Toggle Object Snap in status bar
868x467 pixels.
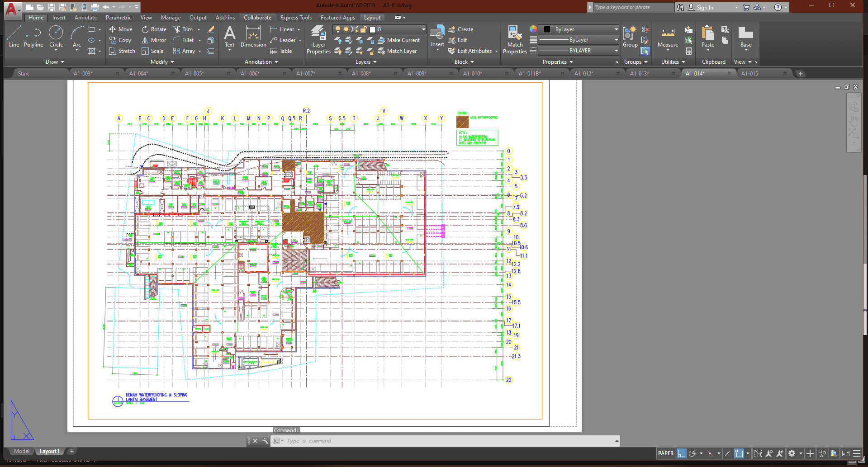click(x=739, y=453)
